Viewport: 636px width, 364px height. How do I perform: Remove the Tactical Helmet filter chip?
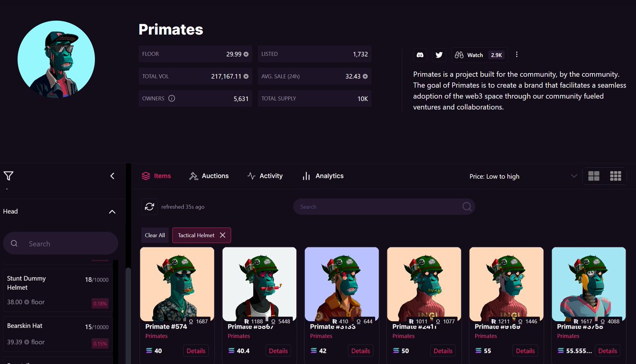click(223, 235)
